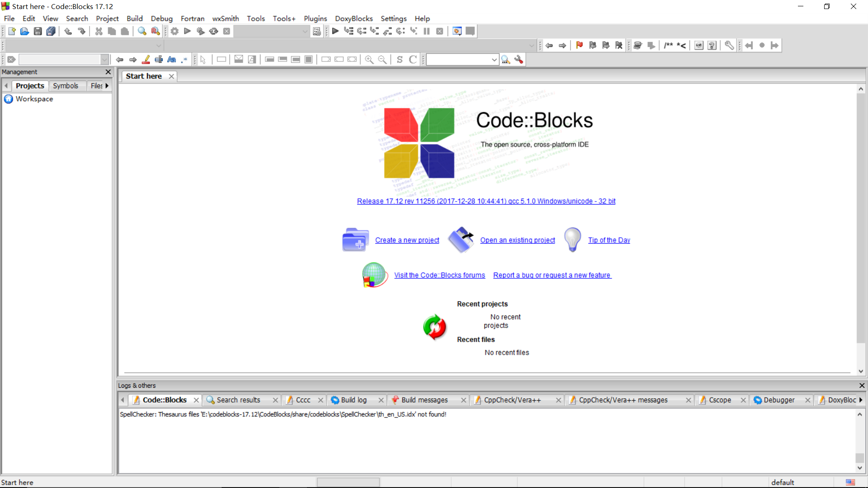Click the Open an existing project link
This screenshot has height=488, width=868.
coord(517,240)
